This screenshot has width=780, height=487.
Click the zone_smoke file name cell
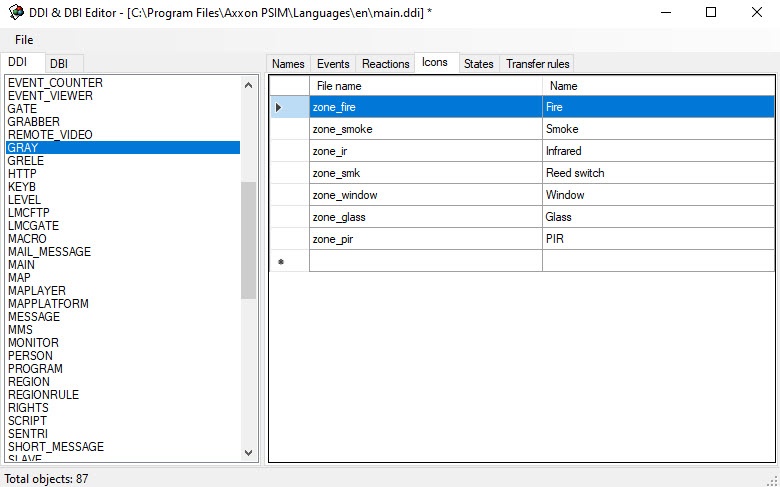click(x=426, y=129)
